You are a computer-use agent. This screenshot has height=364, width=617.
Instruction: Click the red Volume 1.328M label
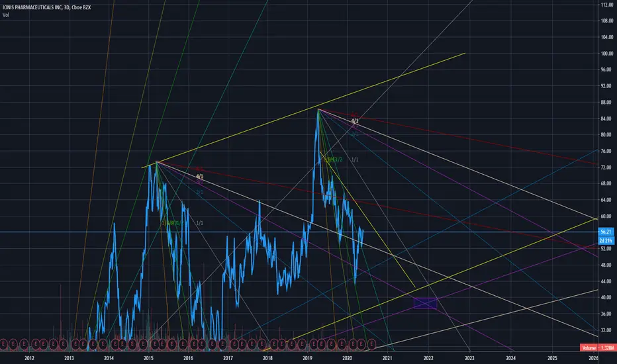[597, 348]
